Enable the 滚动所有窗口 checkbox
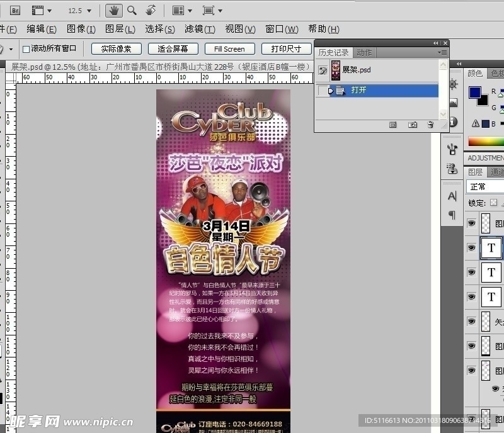 (26, 49)
